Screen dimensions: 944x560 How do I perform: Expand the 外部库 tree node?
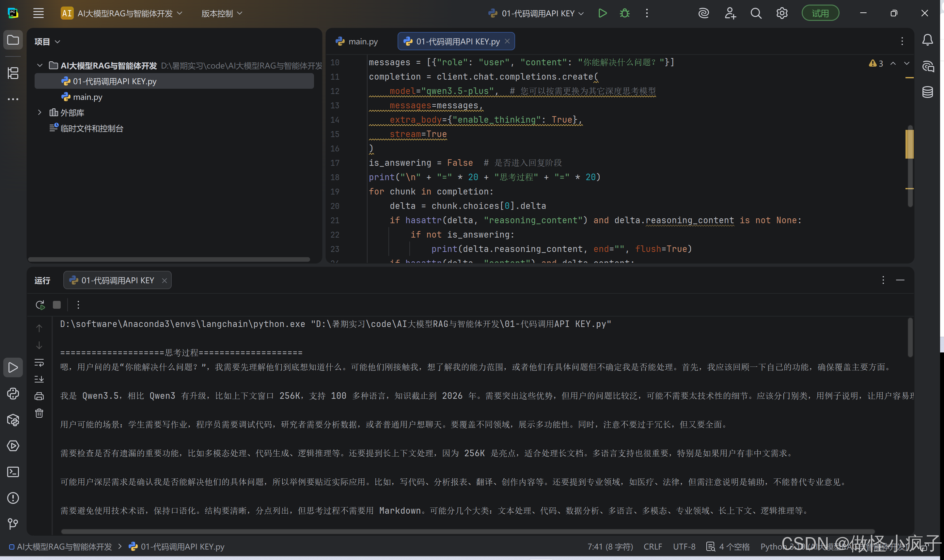39,113
